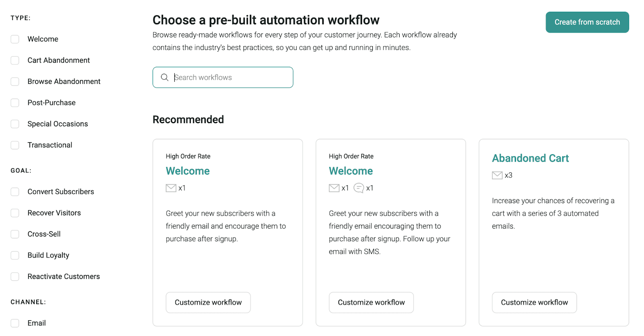
Task: Toggle the Reactivate Customers checkbox
Action: click(15, 276)
